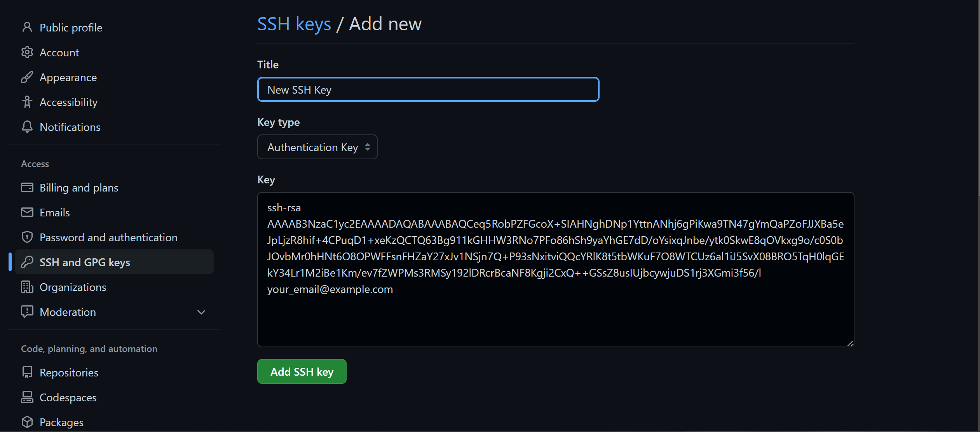This screenshot has height=432, width=980.
Task: Click the Appearance paintbrush icon
Action: point(27,77)
